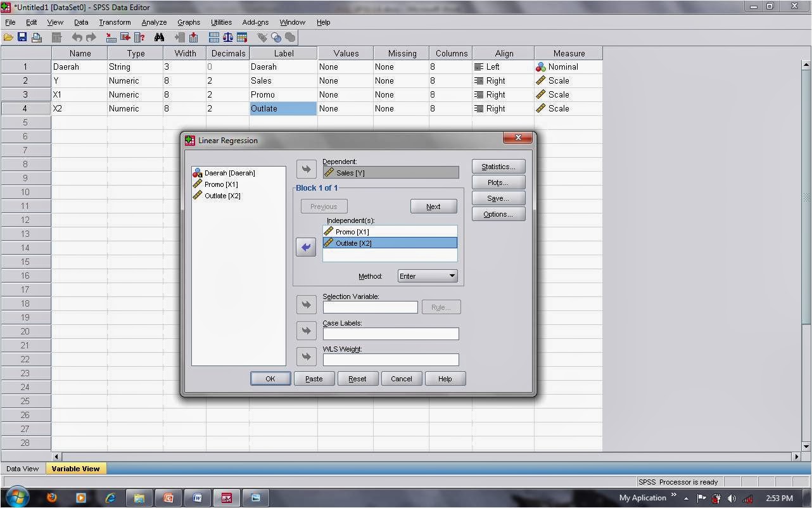Open the Graphs menu
This screenshot has width=812, height=508.
pyautogui.click(x=189, y=22)
